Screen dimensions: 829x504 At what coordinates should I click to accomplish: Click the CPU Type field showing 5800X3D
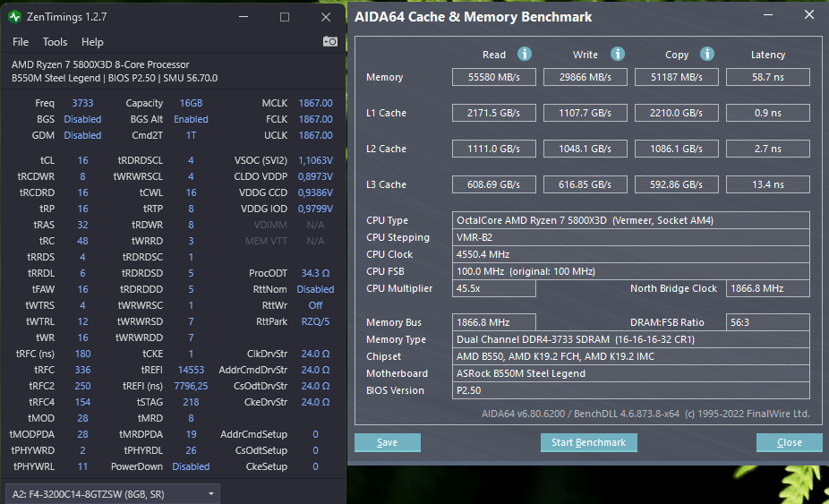click(631, 220)
